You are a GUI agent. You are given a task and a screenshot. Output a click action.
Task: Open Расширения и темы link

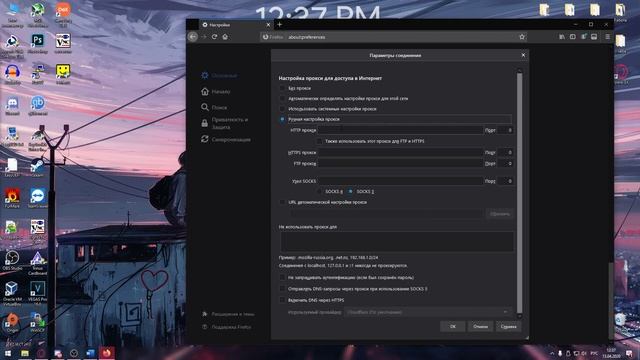[228, 314]
